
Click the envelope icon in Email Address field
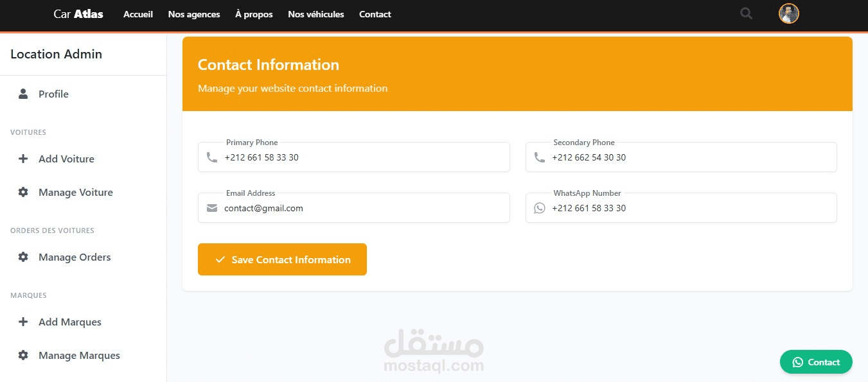212,208
